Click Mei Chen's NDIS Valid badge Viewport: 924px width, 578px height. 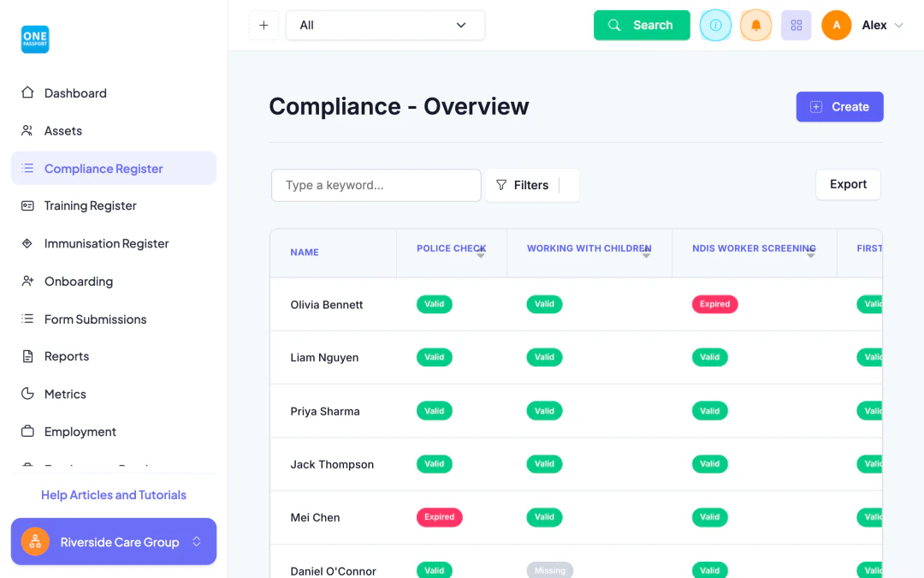(709, 516)
